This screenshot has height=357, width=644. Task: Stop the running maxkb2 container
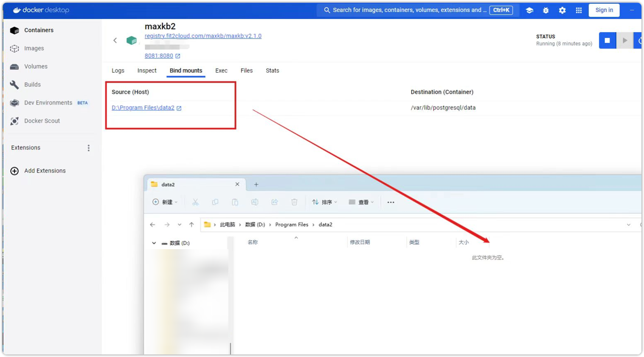607,40
